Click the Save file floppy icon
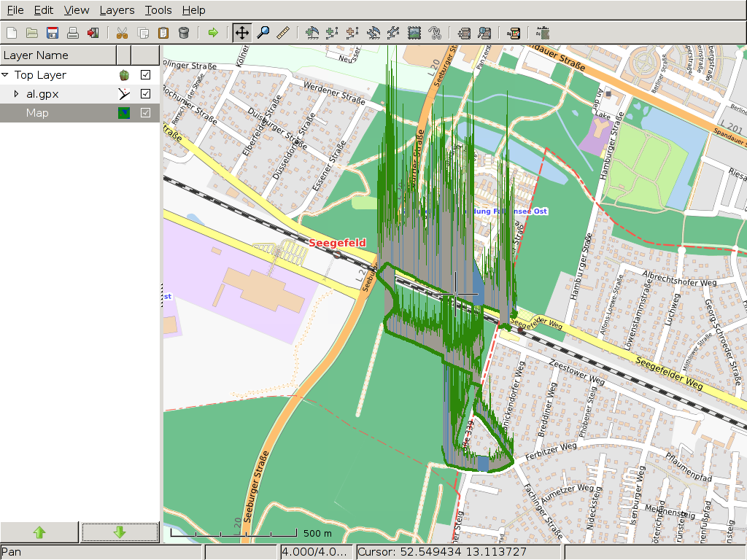Viewport: 747px width, 560px height. coord(53,32)
